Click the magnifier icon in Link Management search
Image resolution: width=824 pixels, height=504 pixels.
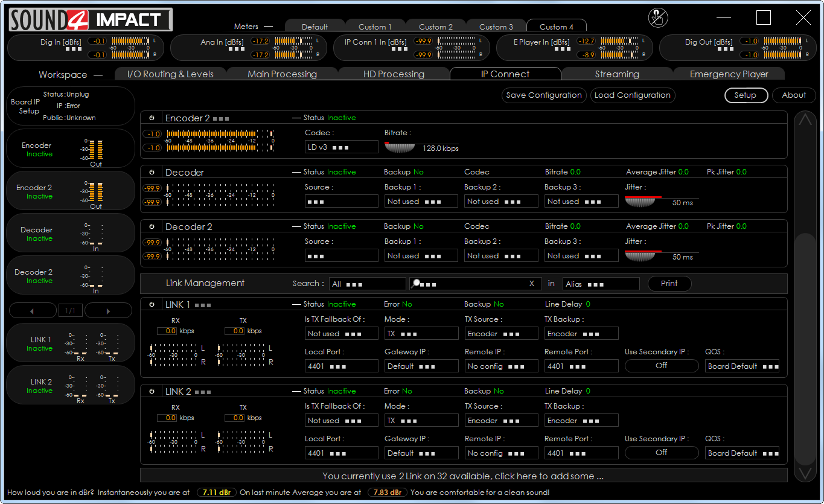(415, 283)
